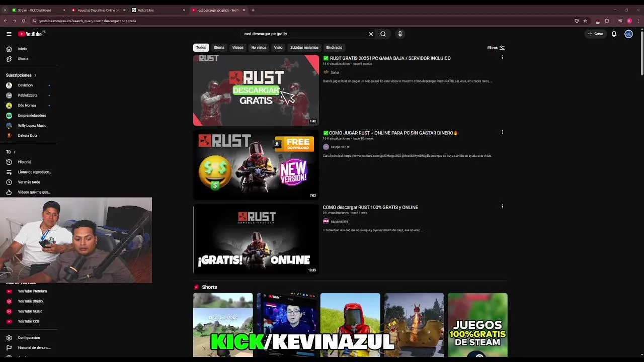Select the No vistos filter chip

(x=259, y=48)
